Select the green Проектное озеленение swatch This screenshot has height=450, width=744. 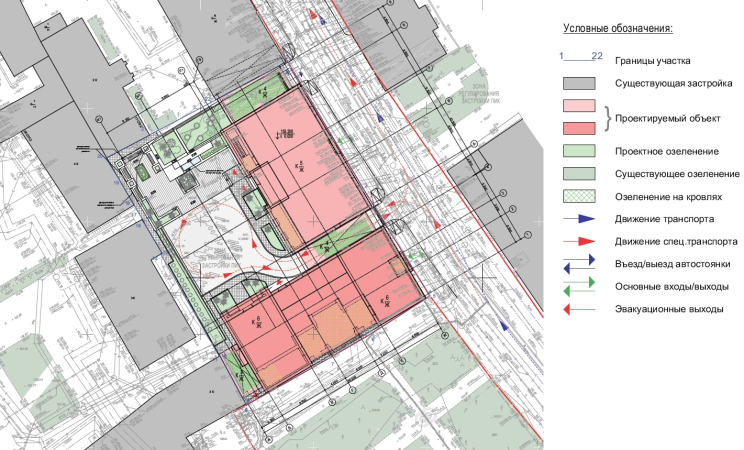580,151
